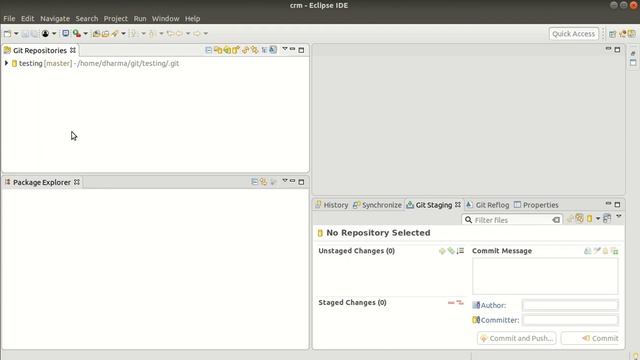Open the Search toolbar dropdown arrow
This screenshot has height=360, width=640.
(x=123, y=34)
